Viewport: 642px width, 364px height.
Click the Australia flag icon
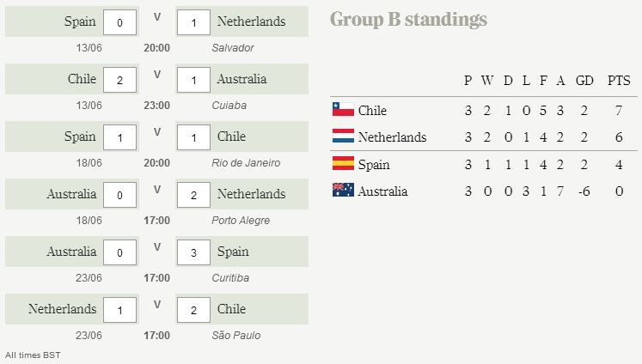(343, 191)
